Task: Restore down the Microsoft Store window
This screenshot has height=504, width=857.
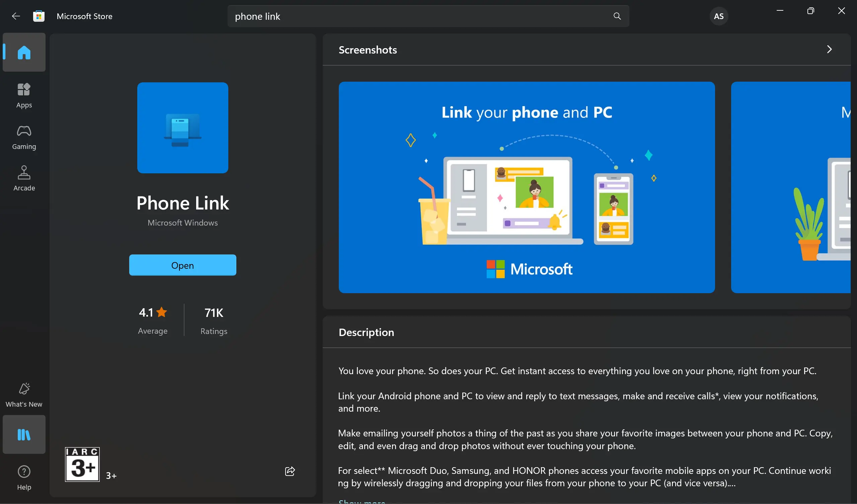Action: 810,11
